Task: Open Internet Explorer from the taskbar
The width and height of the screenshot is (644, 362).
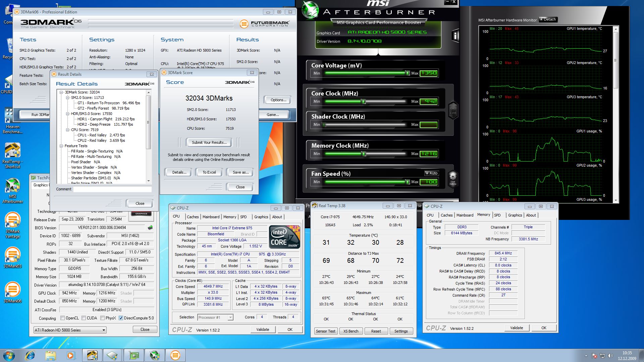Action: [30, 355]
